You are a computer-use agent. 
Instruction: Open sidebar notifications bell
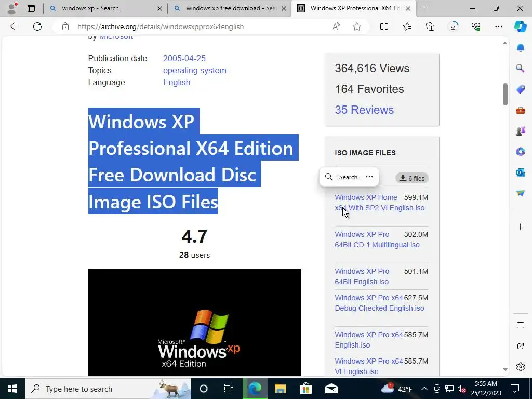(521, 47)
